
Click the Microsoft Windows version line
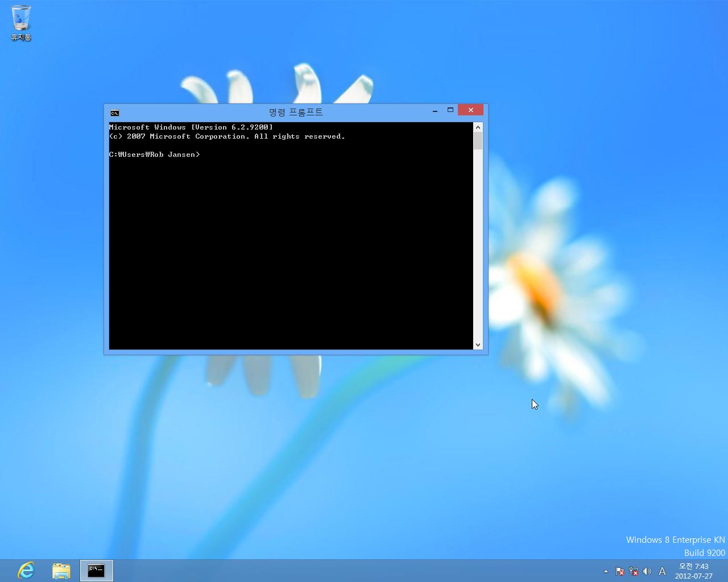(x=191, y=127)
